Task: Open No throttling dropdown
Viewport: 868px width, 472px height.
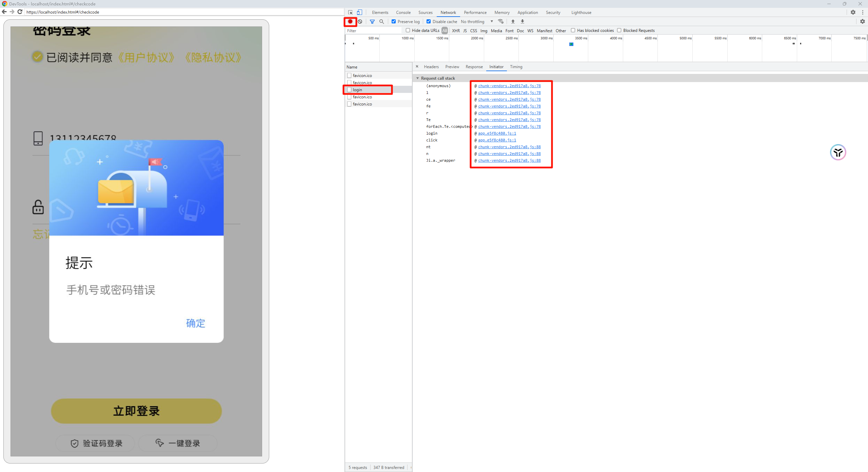Action: (477, 21)
